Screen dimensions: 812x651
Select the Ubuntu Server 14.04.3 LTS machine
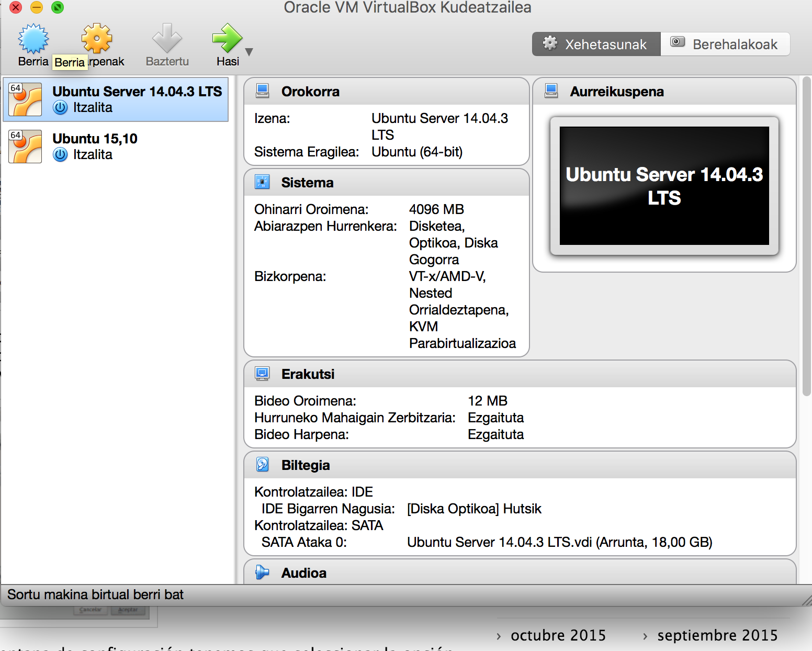pos(116,99)
